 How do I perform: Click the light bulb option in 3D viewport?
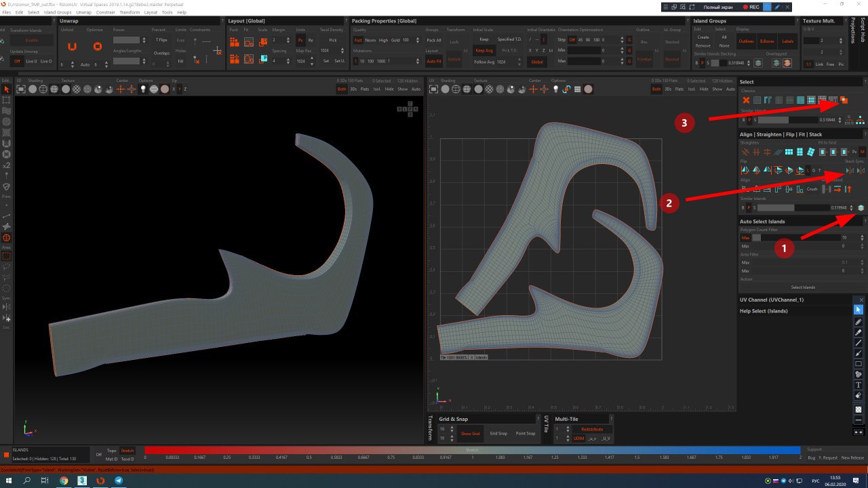coord(143,89)
